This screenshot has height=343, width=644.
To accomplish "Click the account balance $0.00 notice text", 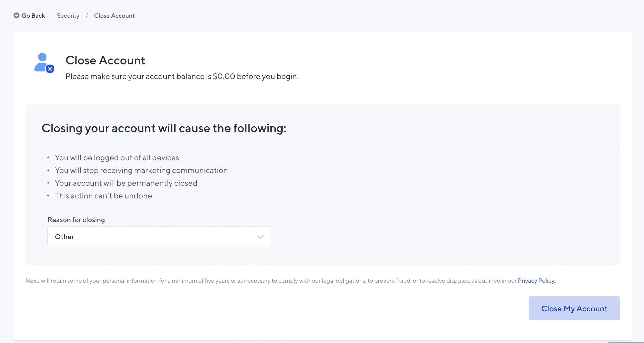I will [x=182, y=77].
